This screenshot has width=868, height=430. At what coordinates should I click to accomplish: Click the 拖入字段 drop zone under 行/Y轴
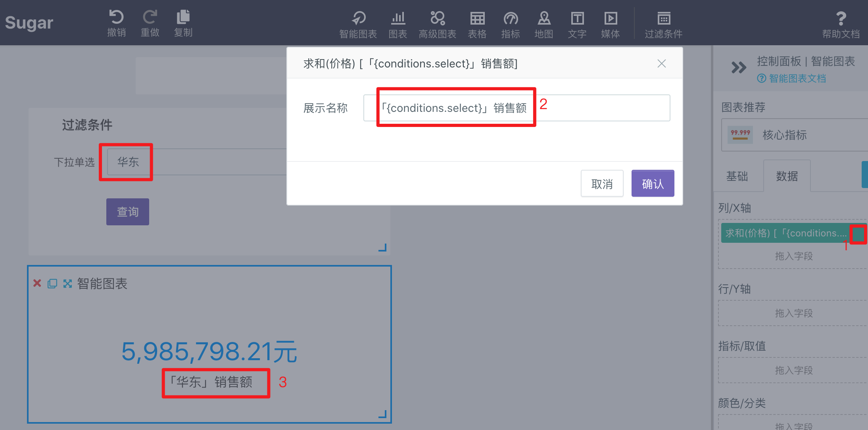click(793, 313)
